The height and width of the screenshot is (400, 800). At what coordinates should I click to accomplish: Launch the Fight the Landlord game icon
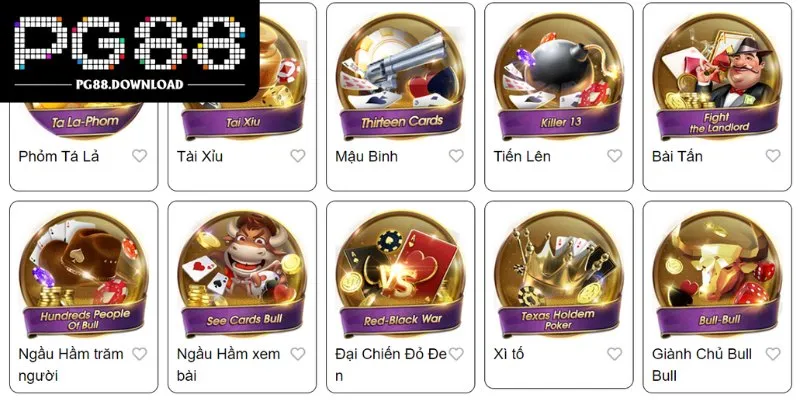pyautogui.click(x=717, y=75)
